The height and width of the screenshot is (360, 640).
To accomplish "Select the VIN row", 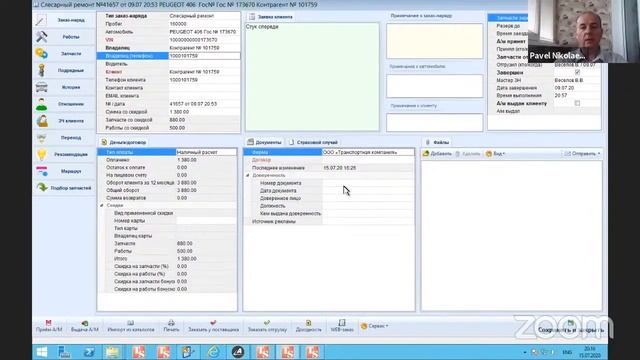I will [169, 40].
